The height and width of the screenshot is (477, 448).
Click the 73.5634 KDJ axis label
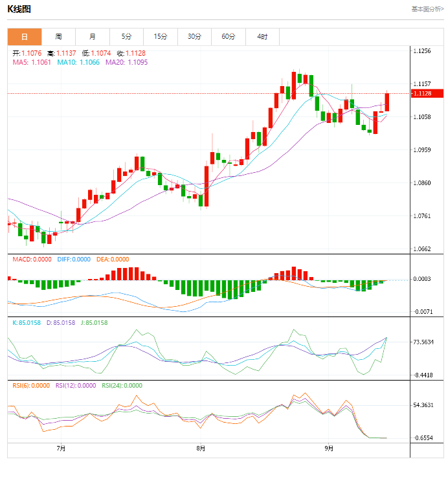click(x=423, y=342)
